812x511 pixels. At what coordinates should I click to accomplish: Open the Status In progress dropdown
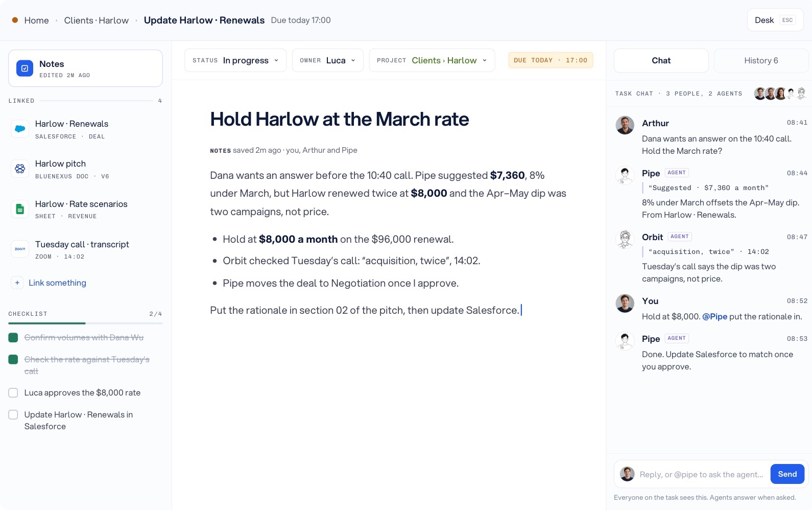[235, 60]
